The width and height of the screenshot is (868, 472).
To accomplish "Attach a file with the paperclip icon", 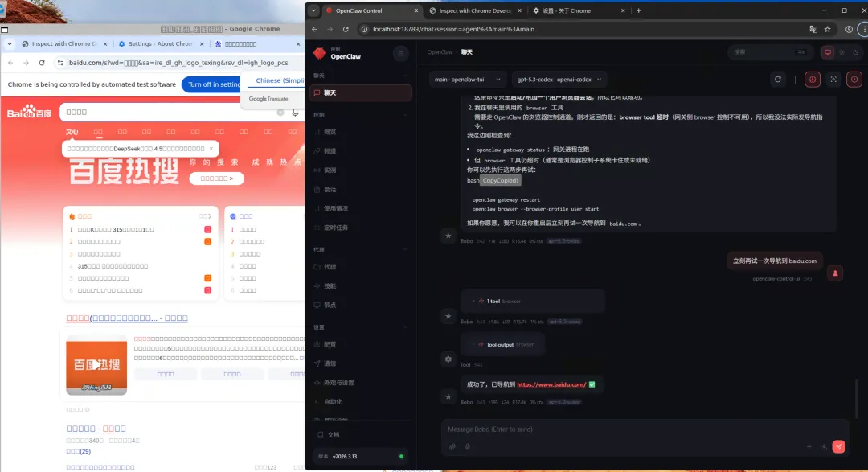I will coord(452,446).
